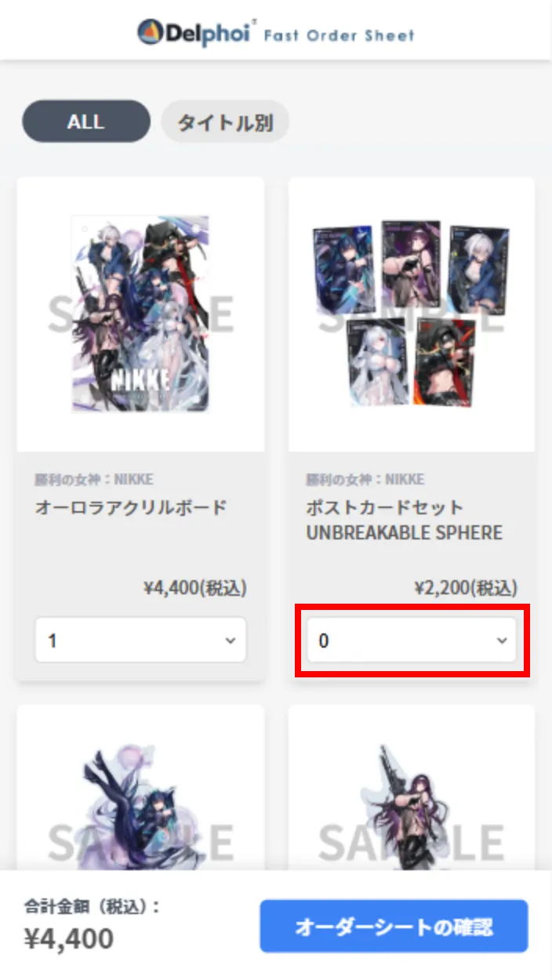Screen dimensions: 552x980
Task: Click the Delphoi sailboat logo icon
Action: coord(149,32)
